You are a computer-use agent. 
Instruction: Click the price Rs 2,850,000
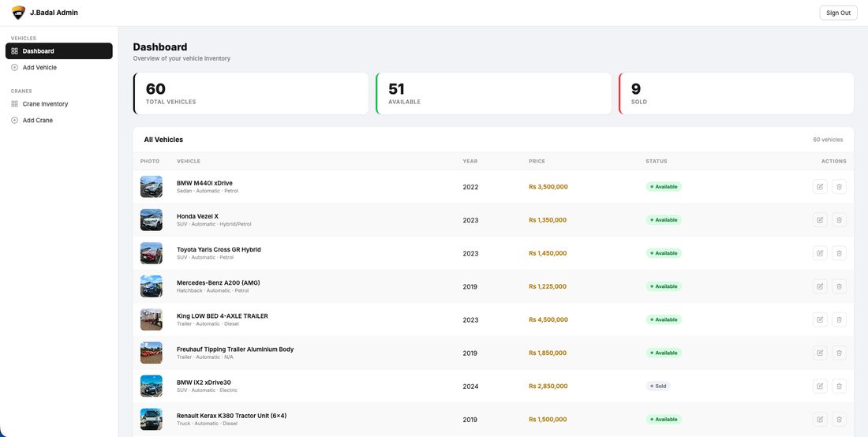tap(548, 386)
